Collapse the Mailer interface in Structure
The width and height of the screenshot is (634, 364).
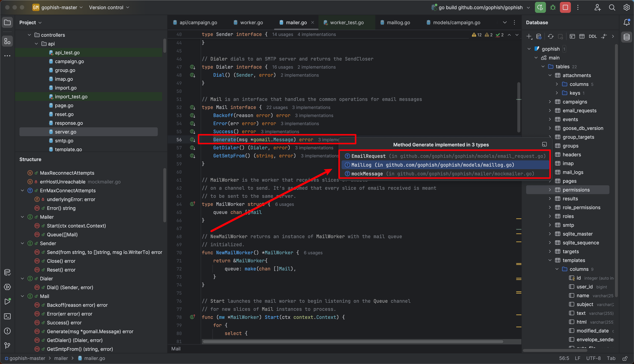tap(22, 217)
